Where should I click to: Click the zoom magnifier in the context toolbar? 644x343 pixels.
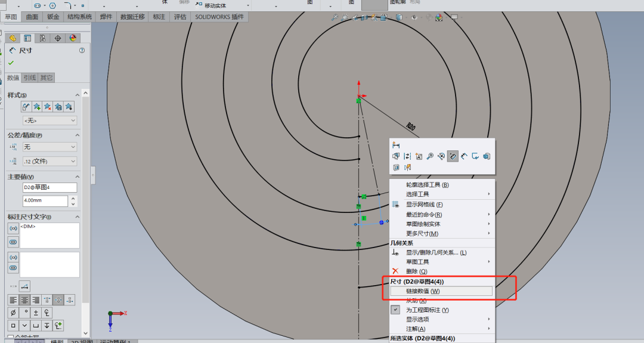coord(430,156)
